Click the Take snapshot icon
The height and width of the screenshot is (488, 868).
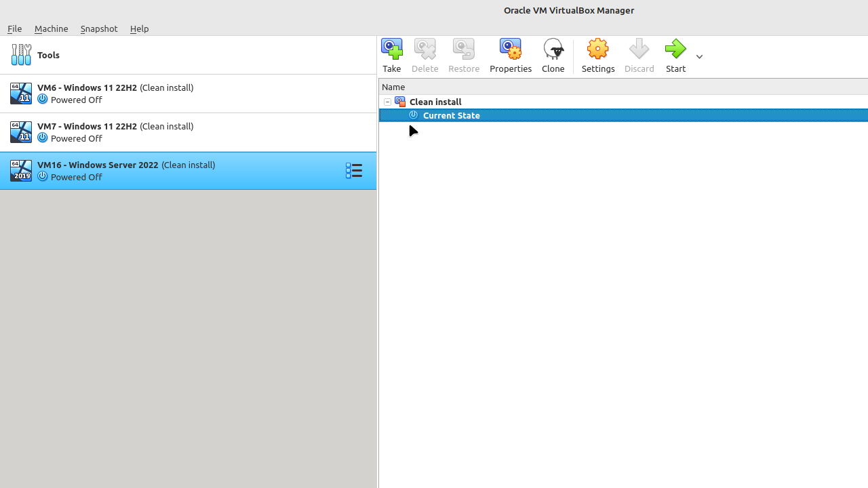(x=392, y=49)
